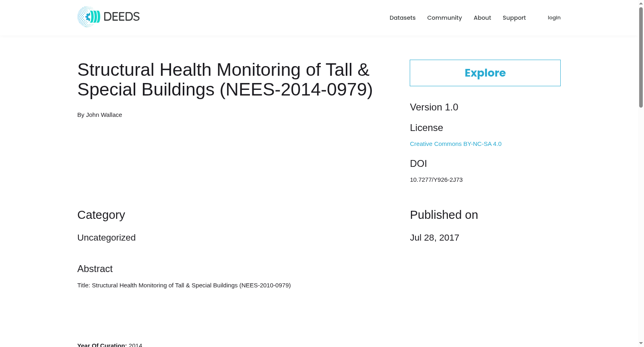Click the Abstract title text line
This screenshot has height=347, width=644.
coord(184,285)
